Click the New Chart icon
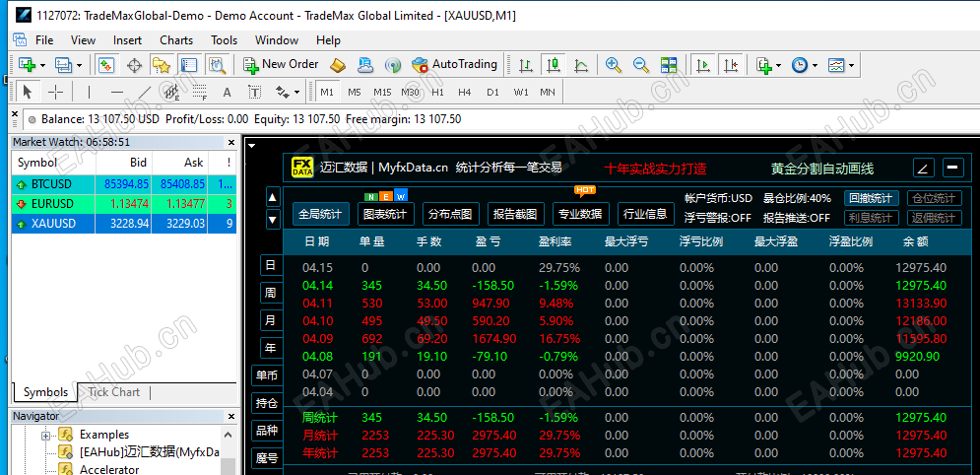This screenshot has width=980, height=475. (27, 64)
